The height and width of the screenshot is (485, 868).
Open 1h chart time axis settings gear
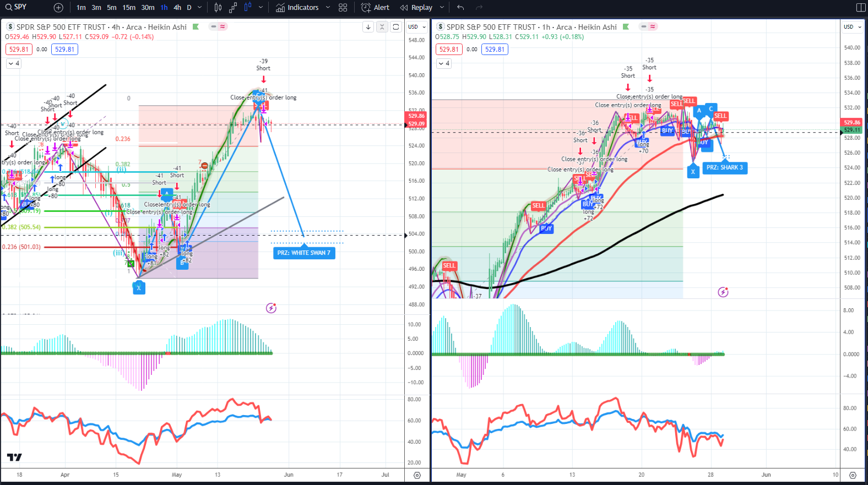point(853,475)
